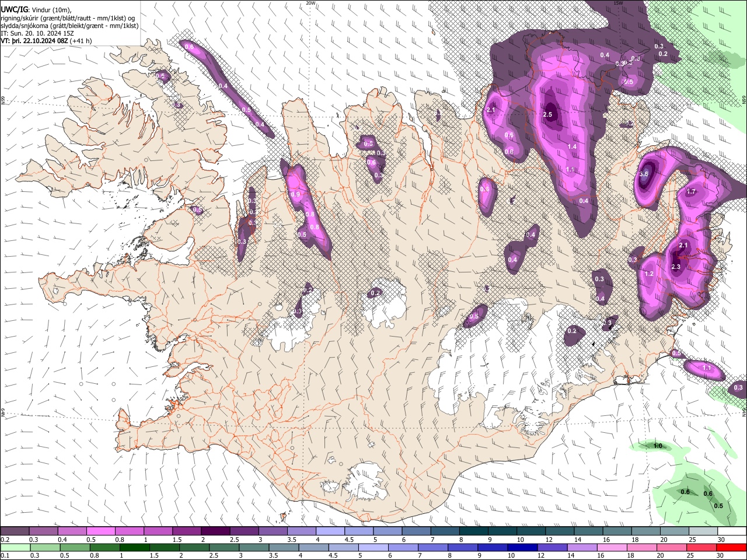
Task: Select upper legend swatch between 3 and 3.5
Action: pyautogui.click(x=273, y=531)
